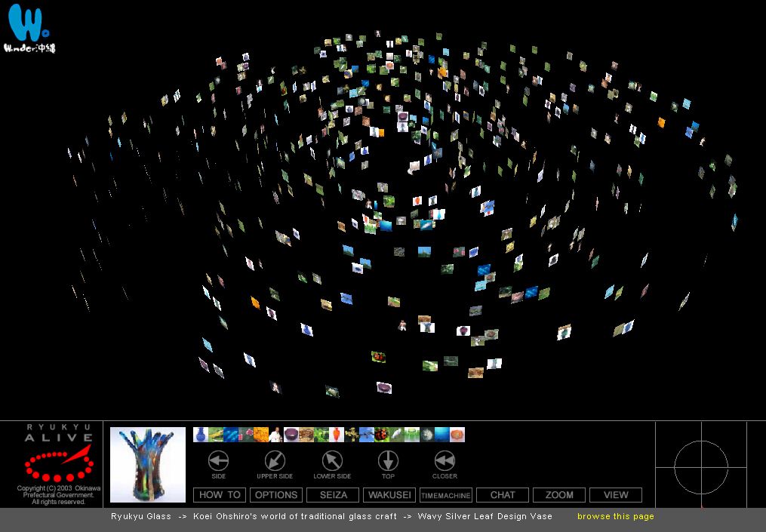This screenshot has height=532, width=766.
Task: Select the WAKUSEI mode button
Action: 389,495
